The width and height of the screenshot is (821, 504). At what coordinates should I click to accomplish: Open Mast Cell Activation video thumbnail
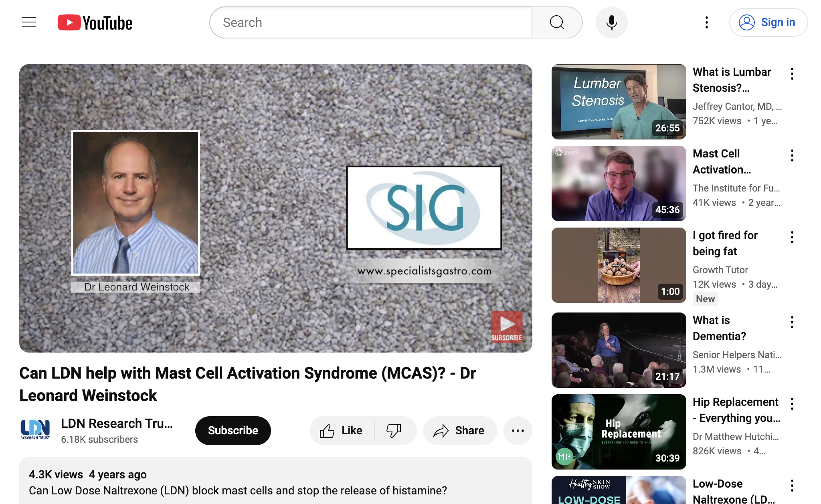coord(619,183)
